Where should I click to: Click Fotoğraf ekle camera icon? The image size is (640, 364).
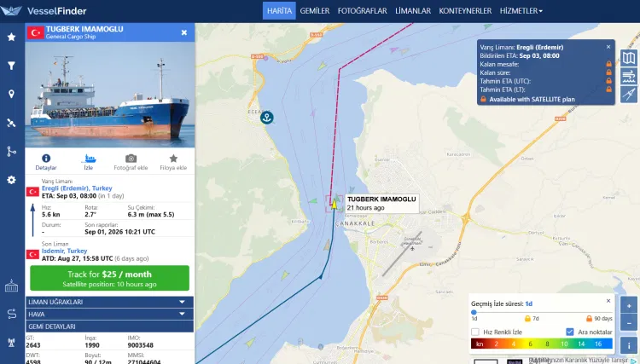(x=131, y=159)
